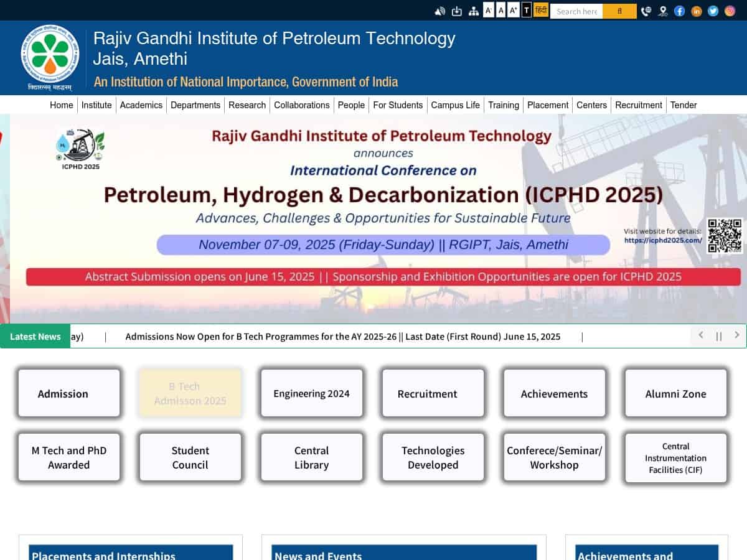This screenshot has height=560, width=747.
Task: Open the People menu
Action: click(351, 105)
